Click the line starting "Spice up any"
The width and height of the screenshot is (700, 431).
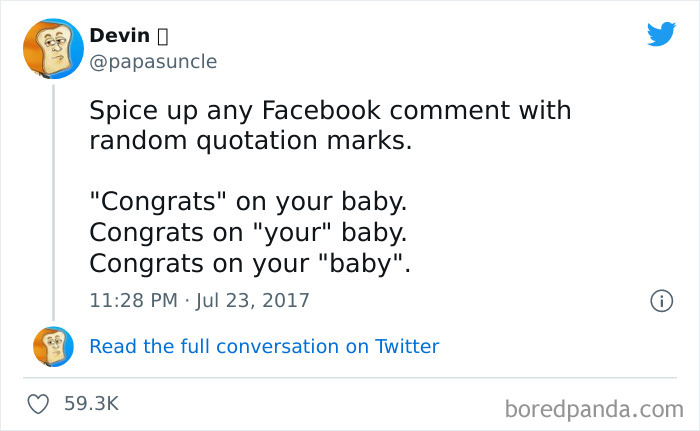330,109
